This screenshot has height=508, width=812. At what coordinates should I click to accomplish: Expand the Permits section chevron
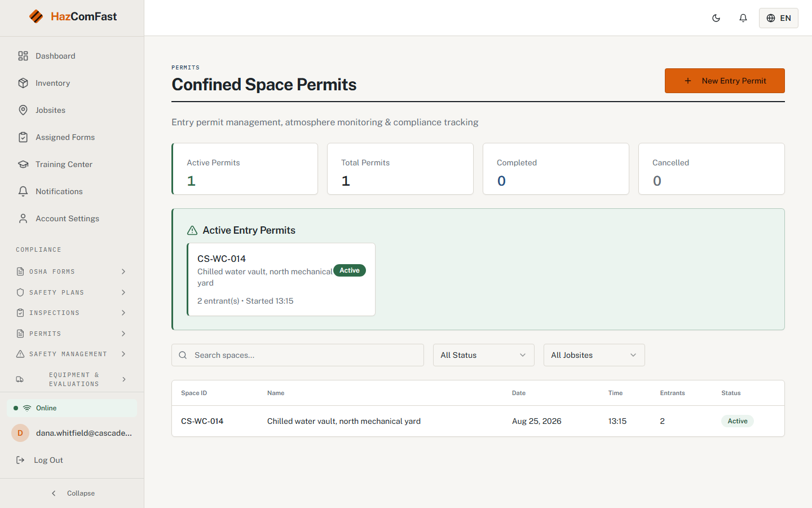coord(123,334)
